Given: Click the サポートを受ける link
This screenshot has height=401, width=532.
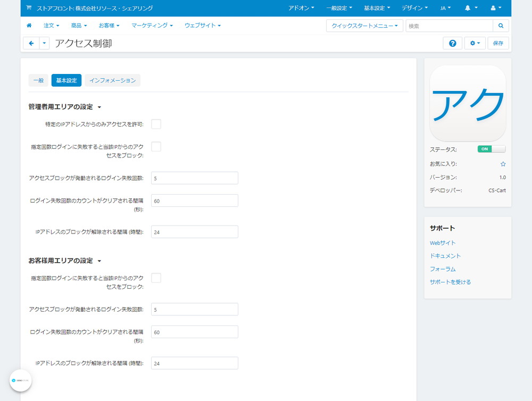Looking at the screenshot, I should [450, 282].
